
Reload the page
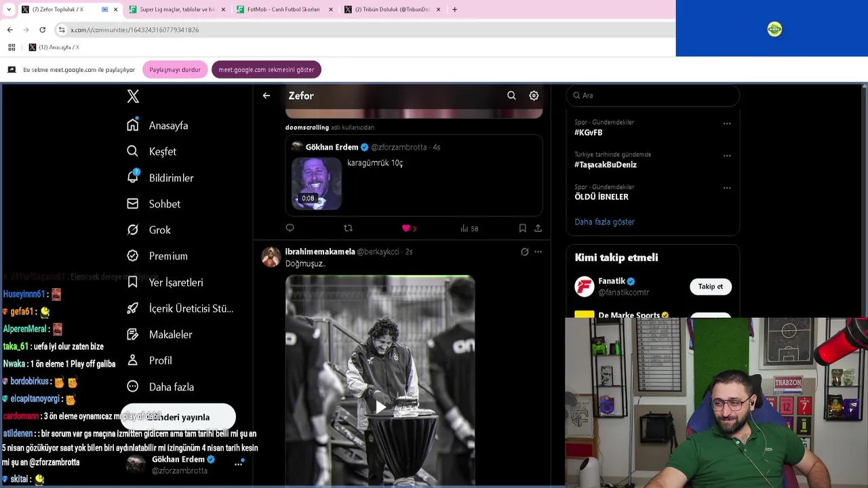tap(42, 30)
